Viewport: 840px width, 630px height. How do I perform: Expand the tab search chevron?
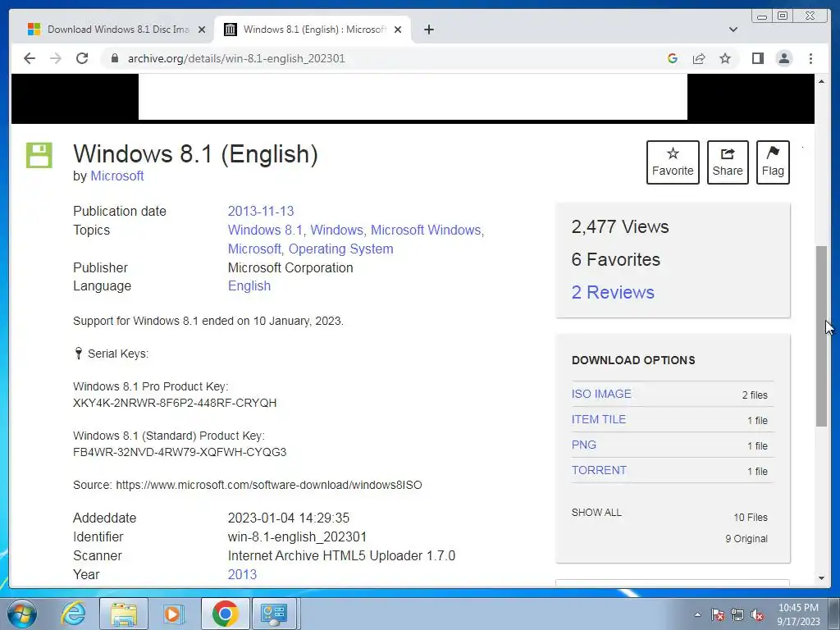click(733, 30)
